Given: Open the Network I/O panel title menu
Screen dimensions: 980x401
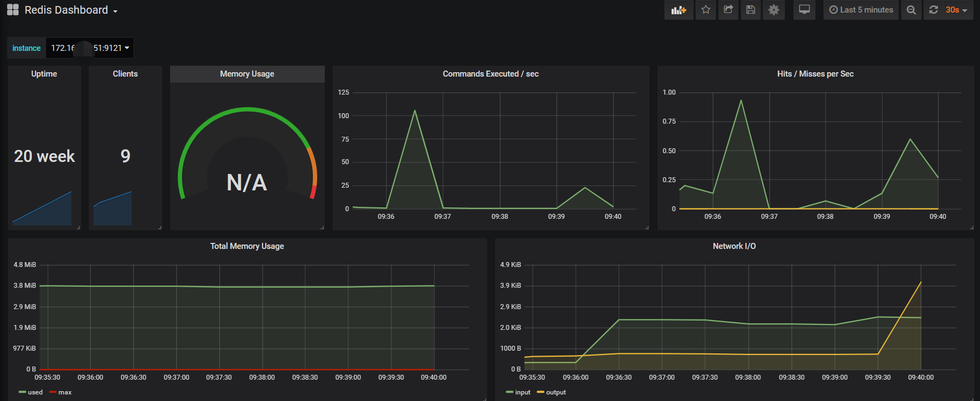Looking at the screenshot, I should tap(734, 246).
